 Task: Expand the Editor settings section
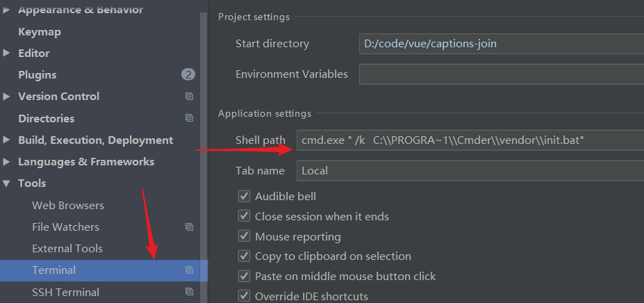coord(7,53)
